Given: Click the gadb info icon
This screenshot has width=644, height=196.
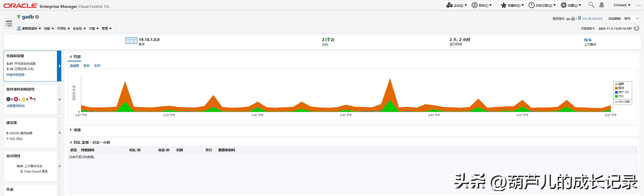Looking at the screenshot, I should [37, 17].
